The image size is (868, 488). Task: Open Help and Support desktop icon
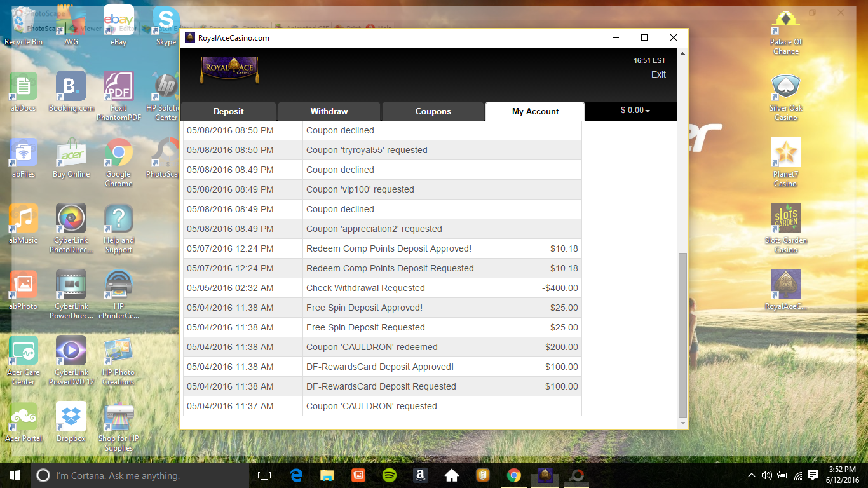click(118, 229)
